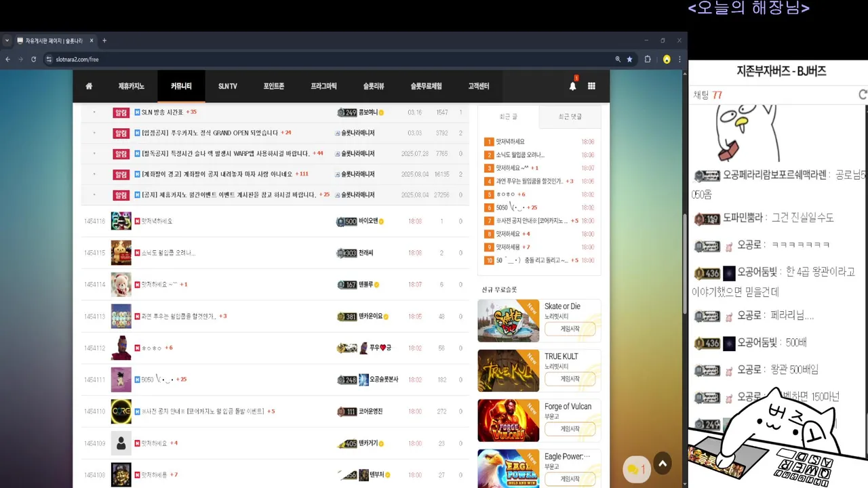Open the 슬롯리뷰 menu
The height and width of the screenshot is (488, 868).
pyautogui.click(x=374, y=86)
